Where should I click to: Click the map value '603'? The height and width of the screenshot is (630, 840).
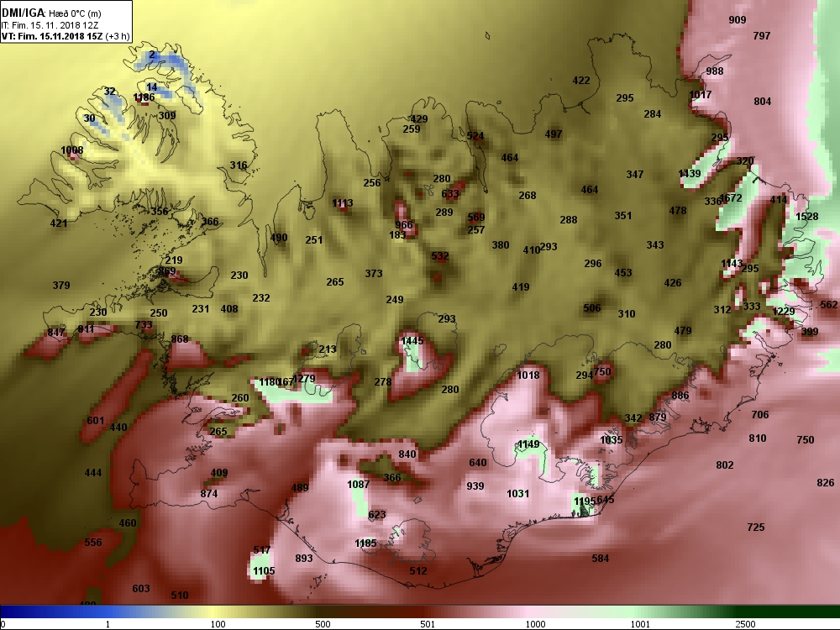(141, 589)
